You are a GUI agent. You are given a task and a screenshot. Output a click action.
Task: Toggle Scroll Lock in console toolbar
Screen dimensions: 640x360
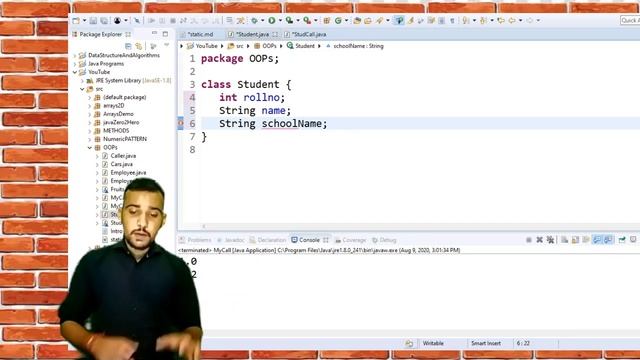(x=576, y=240)
